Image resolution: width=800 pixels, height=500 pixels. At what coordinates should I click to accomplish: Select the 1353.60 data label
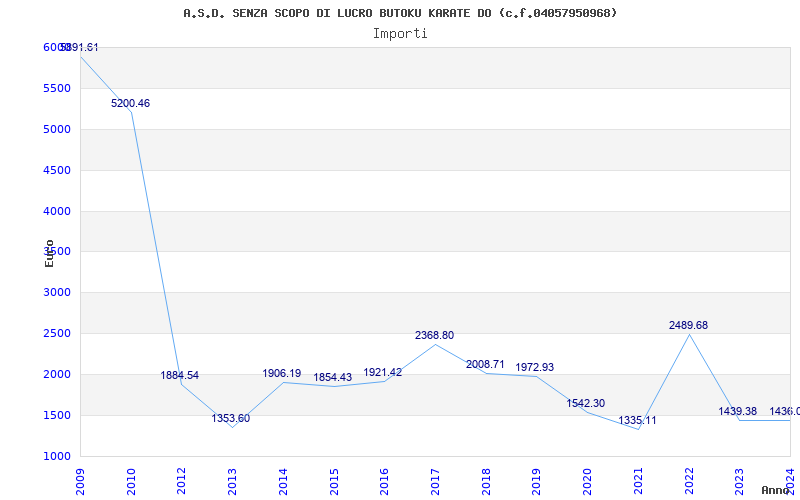[231, 418]
